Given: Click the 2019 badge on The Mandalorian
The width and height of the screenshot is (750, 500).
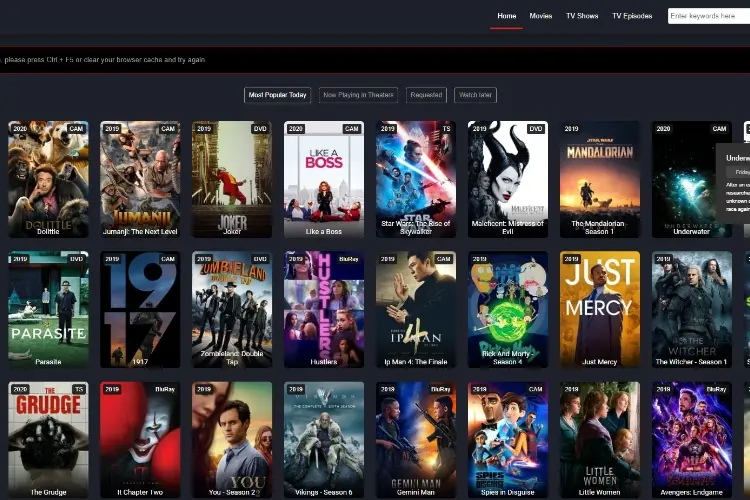Looking at the screenshot, I should (571, 129).
